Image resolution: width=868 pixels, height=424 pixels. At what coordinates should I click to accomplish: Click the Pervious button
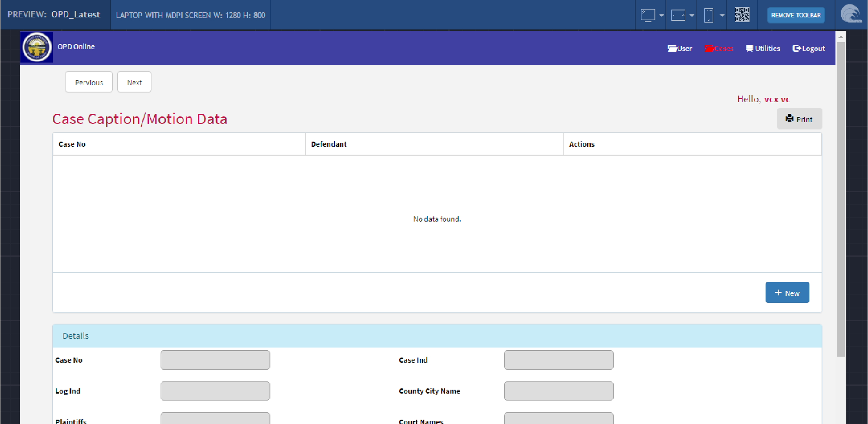[x=89, y=82]
